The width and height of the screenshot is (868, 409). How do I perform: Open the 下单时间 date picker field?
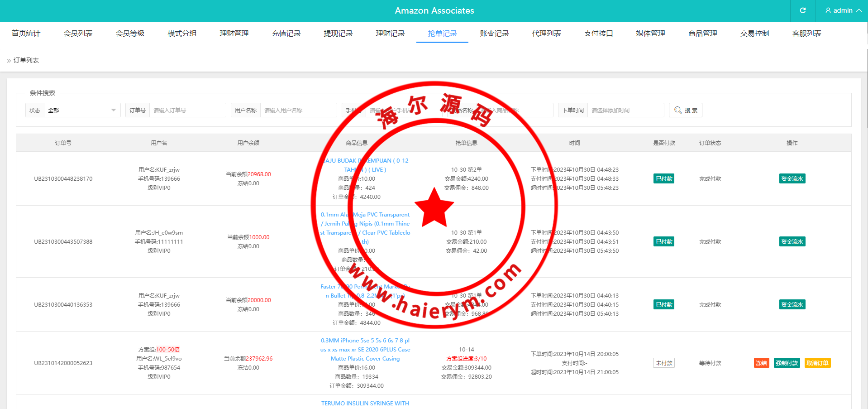coord(625,110)
